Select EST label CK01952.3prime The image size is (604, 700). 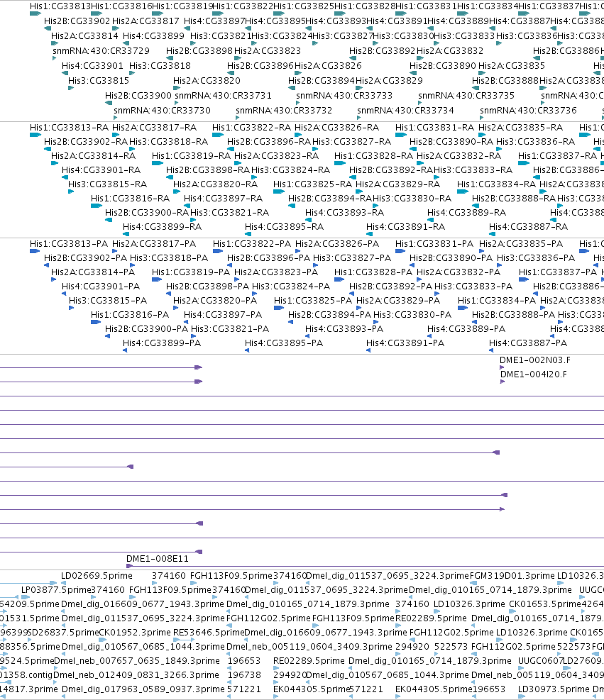tap(135, 632)
